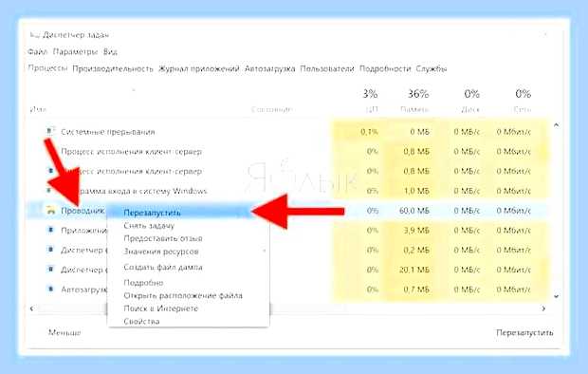Select Предоставить отзыв in the context menu

(188, 238)
